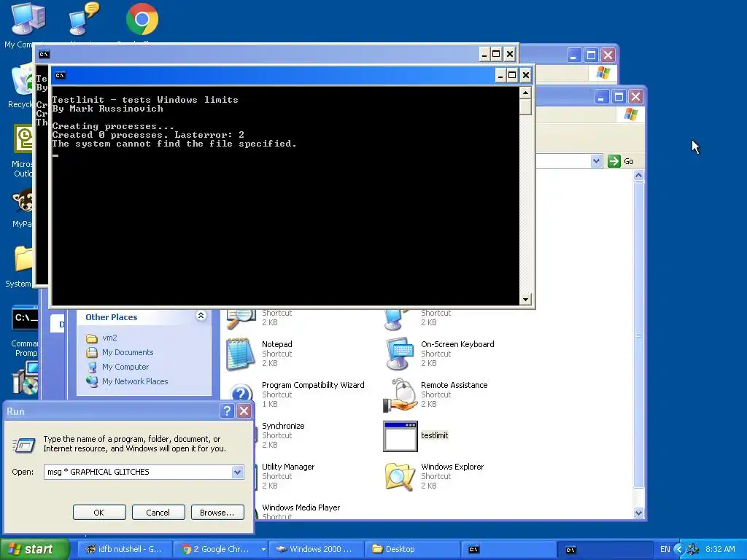The image size is (747, 560).
Task: Close the Run dialog
Action: [244, 411]
